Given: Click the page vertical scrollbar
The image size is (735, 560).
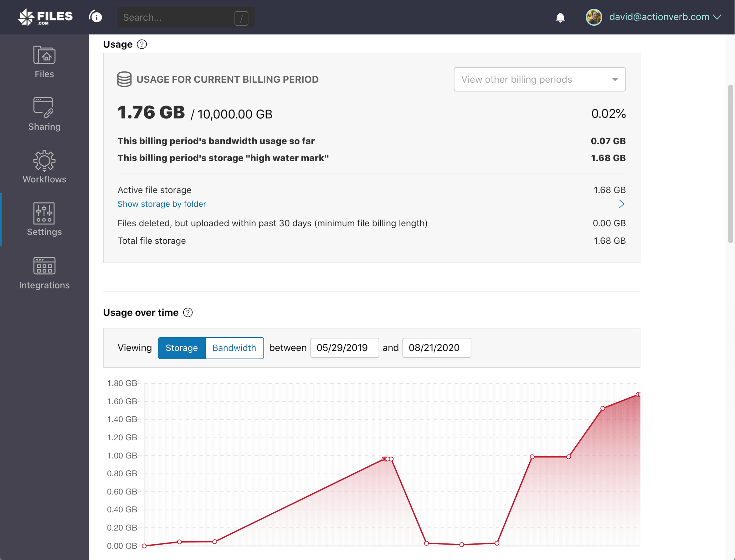Looking at the screenshot, I should pyautogui.click(x=730, y=163).
